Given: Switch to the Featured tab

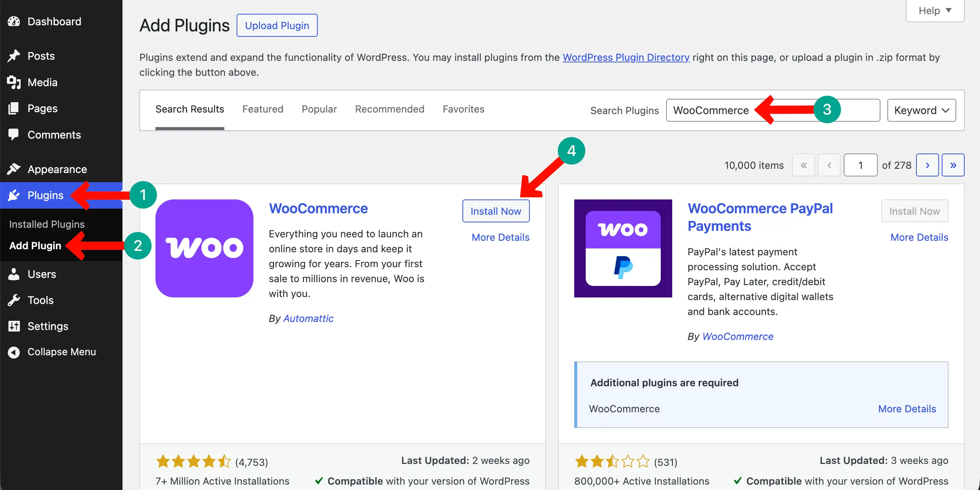Looking at the screenshot, I should 263,109.
